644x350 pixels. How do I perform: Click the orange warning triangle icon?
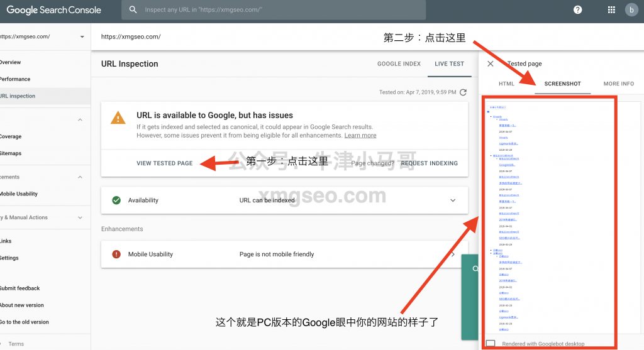point(118,118)
